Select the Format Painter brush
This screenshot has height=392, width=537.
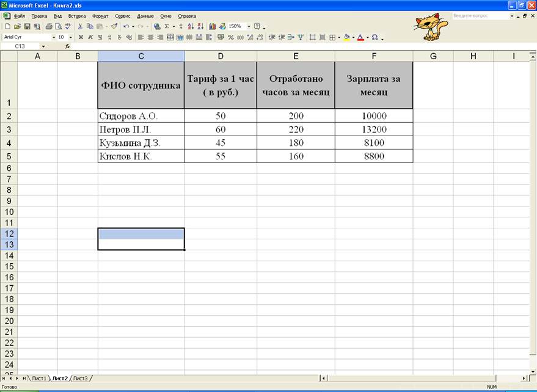click(x=114, y=27)
